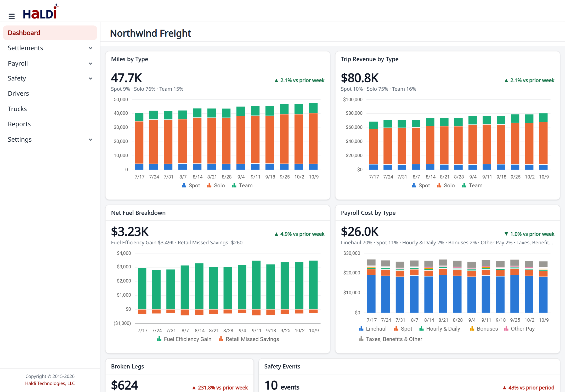The image size is (565, 392).
Task: Expand the Settlements menu chevron
Action: (x=91, y=48)
